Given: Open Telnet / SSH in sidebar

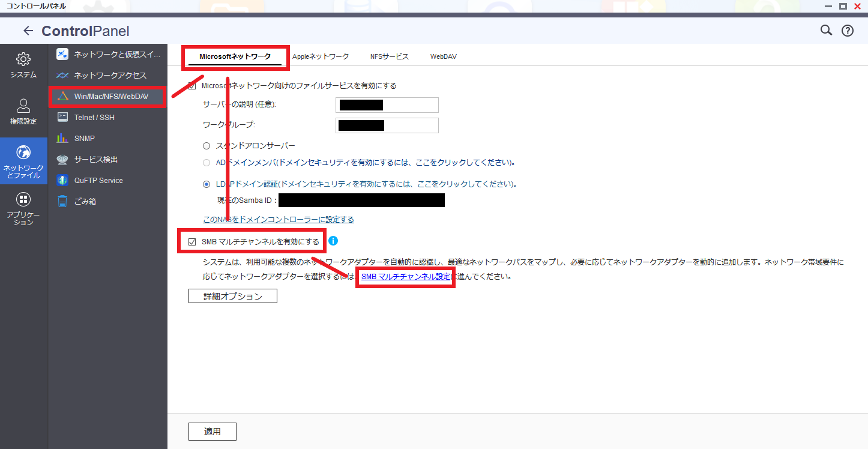Looking at the screenshot, I should coord(94,118).
